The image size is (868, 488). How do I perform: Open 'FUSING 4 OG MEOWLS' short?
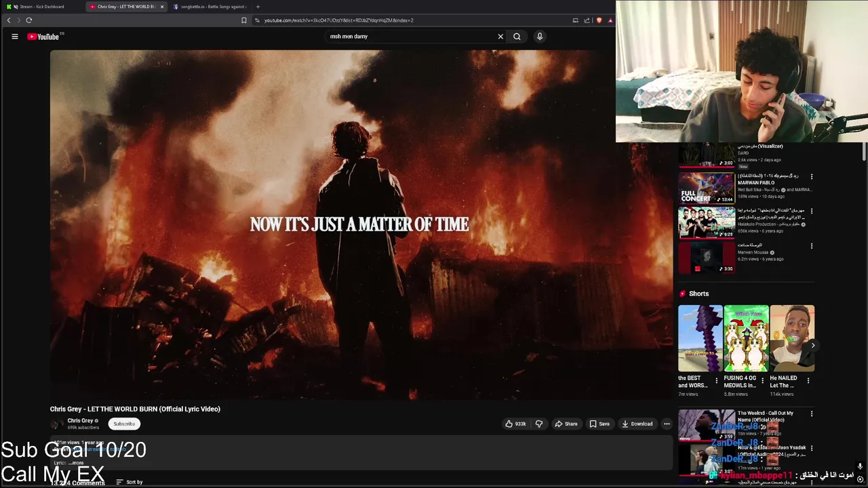tap(746, 338)
